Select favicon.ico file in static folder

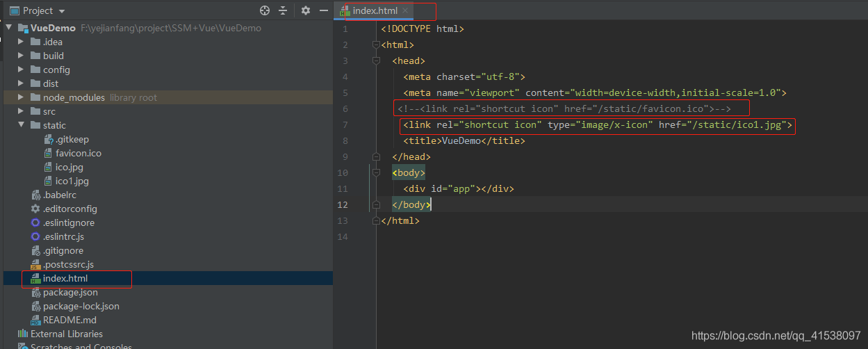[x=78, y=153]
